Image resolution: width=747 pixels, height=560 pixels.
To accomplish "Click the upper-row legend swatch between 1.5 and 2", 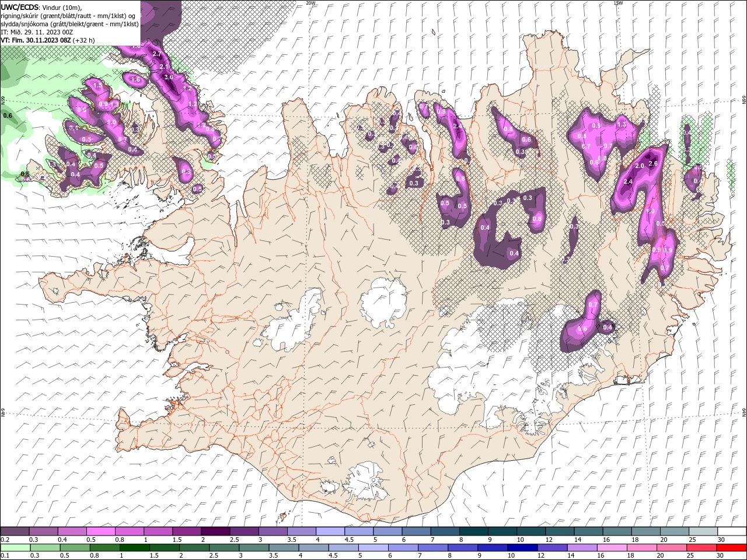I will pos(186,531).
